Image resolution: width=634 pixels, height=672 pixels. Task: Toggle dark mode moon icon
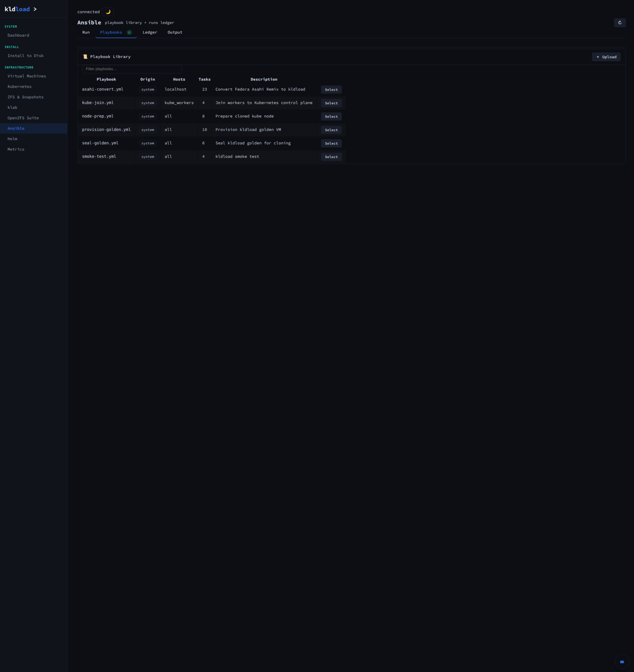[108, 12]
